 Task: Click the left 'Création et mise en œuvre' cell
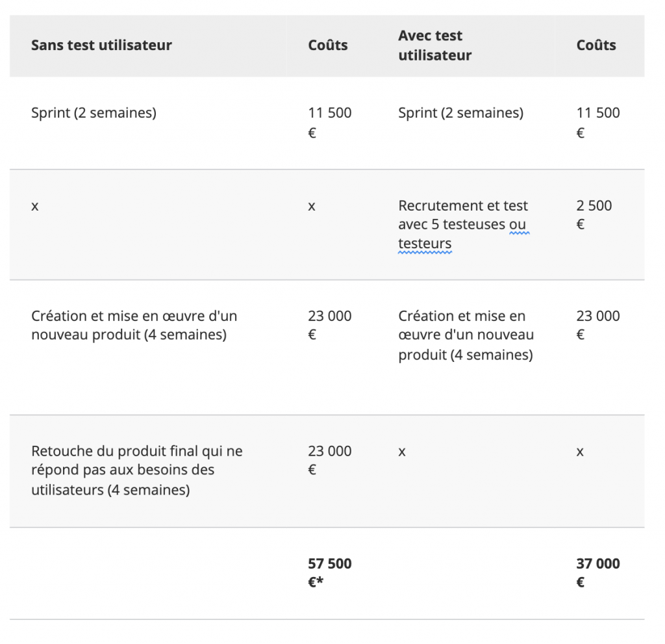134,325
